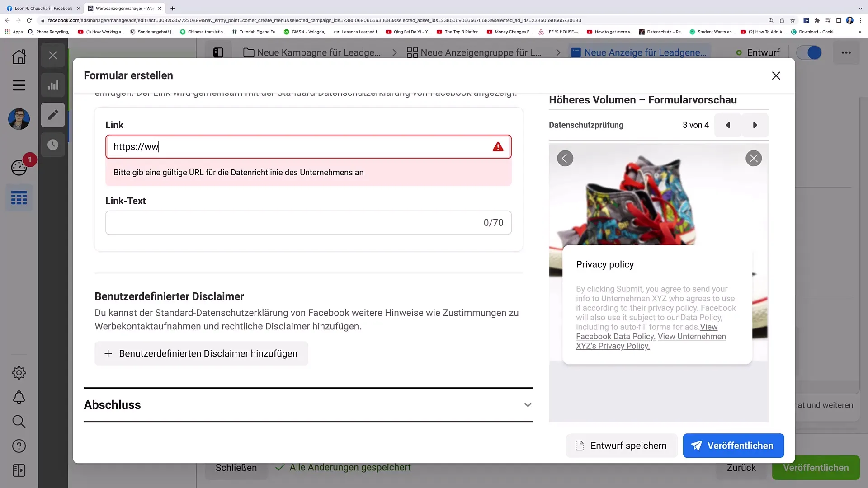Open settings gear in left sidebar
The image size is (868, 488).
pyautogui.click(x=19, y=373)
